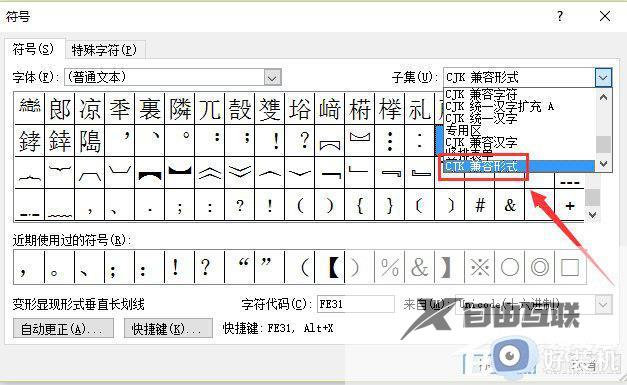627x385 pixels.
Task: Open 自动更正(A)... settings
Action: [x=63, y=329]
